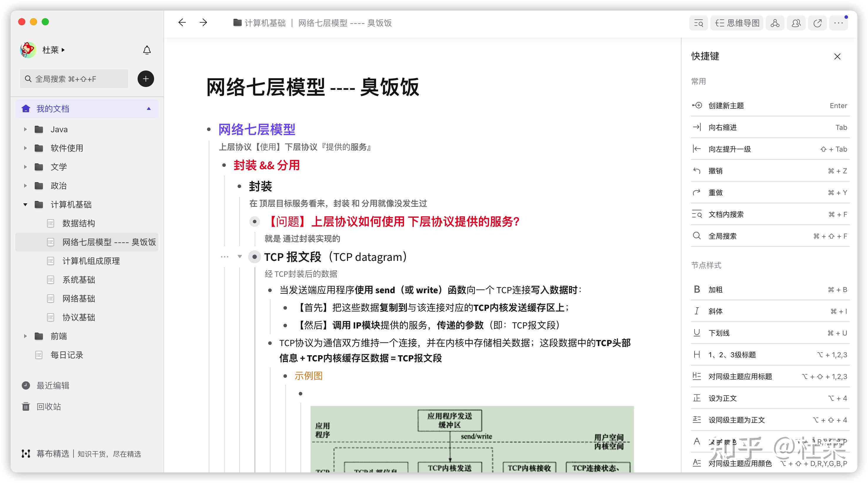Expand the 文学 folder

tap(25, 167)
